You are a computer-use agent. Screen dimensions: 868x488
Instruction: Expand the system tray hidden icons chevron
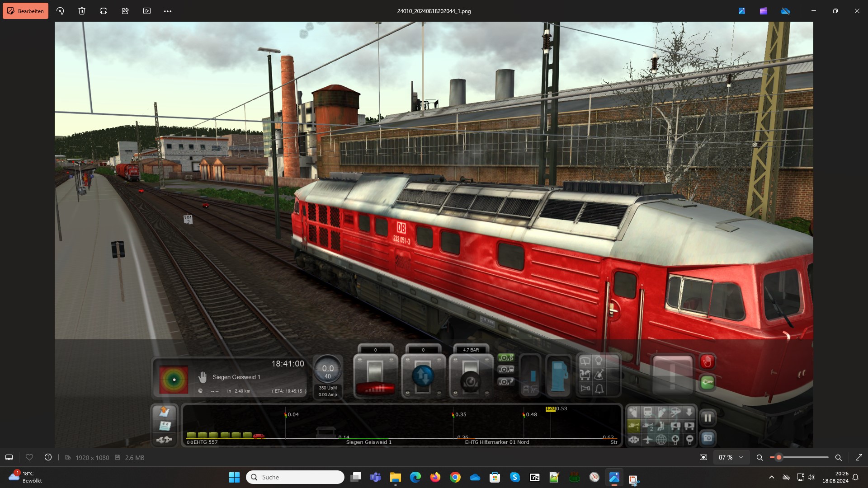772,477
